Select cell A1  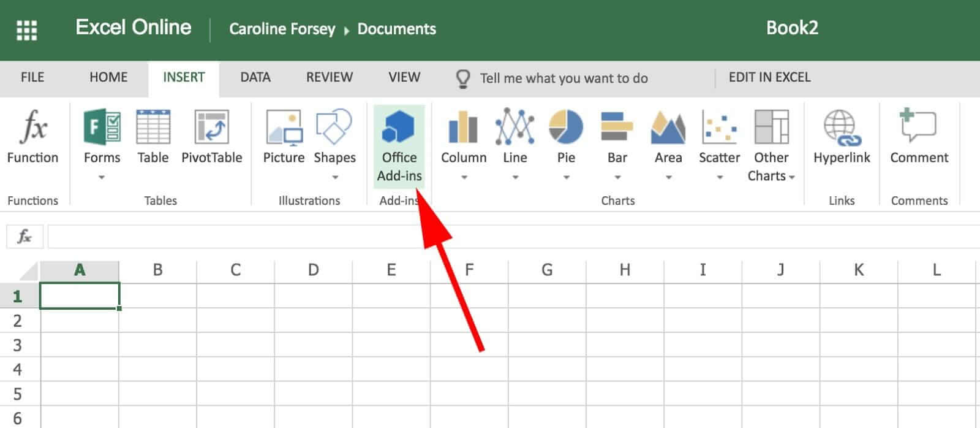click(x=80, y=296)
